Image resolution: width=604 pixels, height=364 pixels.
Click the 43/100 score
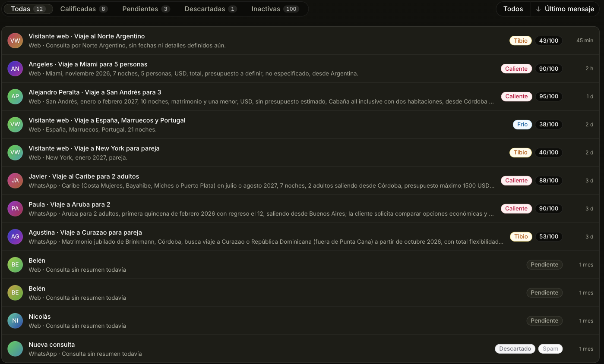point(549,41)
